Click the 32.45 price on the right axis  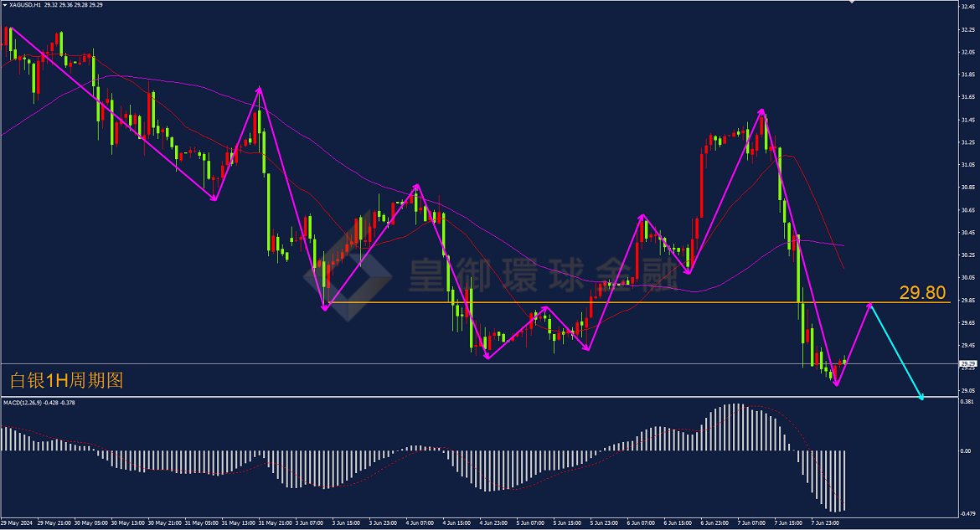pyautogui.click(x=967, y=6)
